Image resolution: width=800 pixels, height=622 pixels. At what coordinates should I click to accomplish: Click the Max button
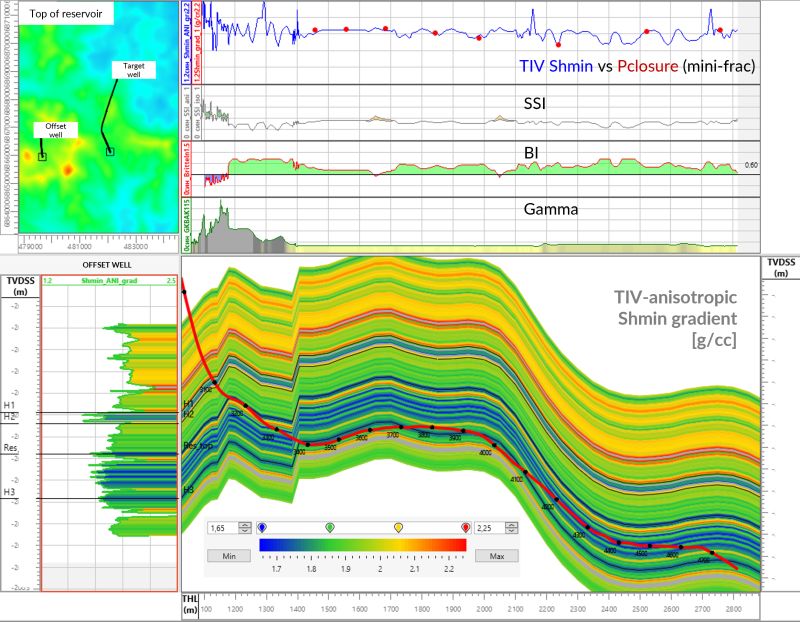(x=497, y=554)
